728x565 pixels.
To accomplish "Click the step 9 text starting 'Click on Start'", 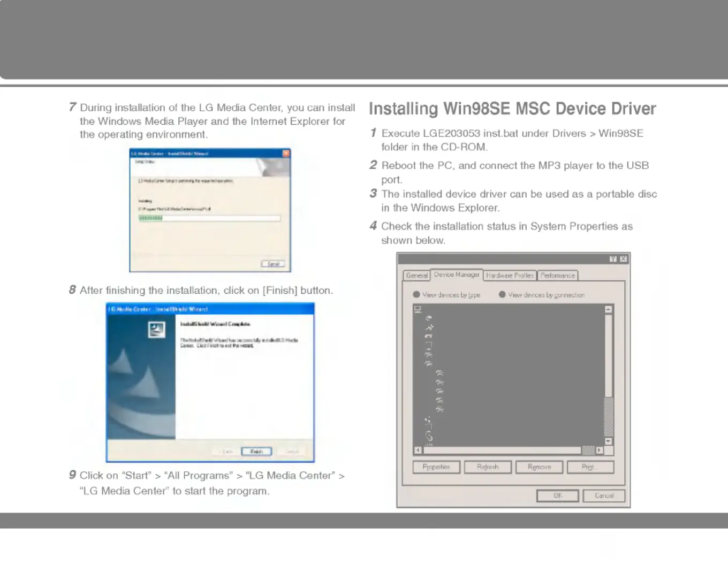I will (x=212, y=483).
